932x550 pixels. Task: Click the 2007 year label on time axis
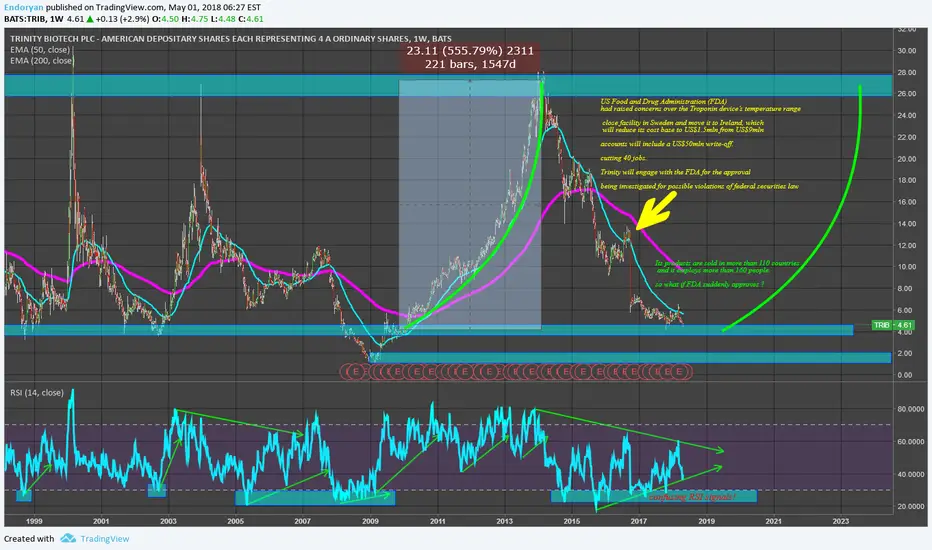[x=303, y=521]
